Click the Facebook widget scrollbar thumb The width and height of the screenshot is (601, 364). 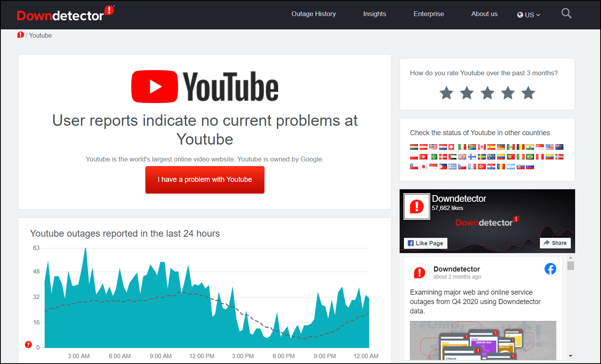pos(570,266)
